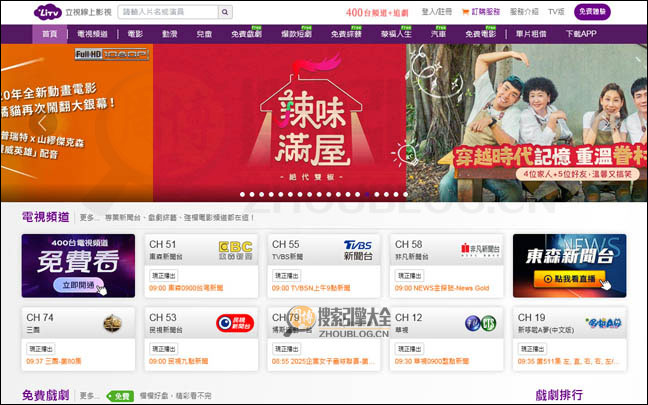The height and width of the screenshot is (405, 648).
Task: Open the 免費電影 navigation tab
Action: (x=481, y=34)
